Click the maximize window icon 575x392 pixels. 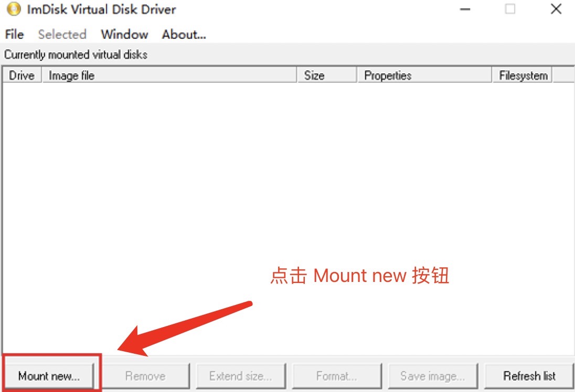(510, 9)
